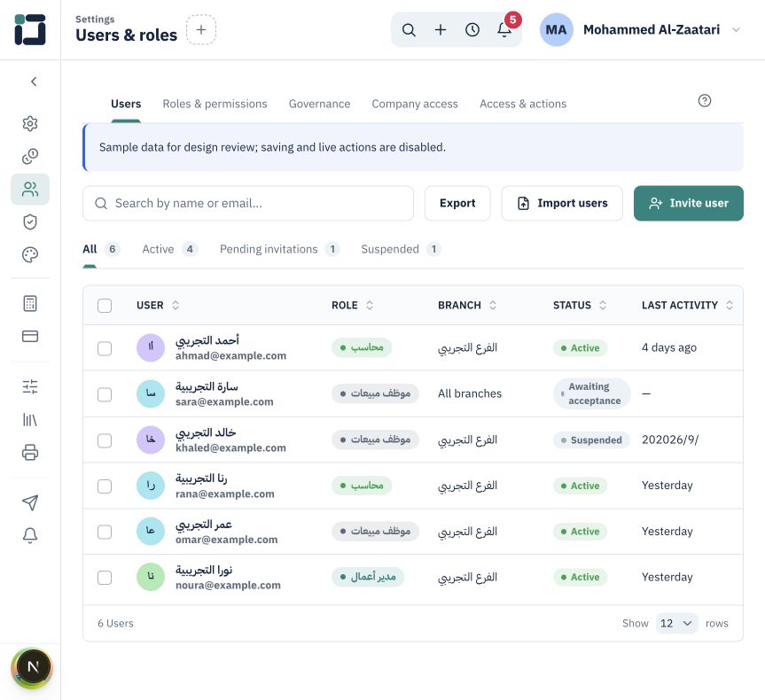Open the library books sidebar icon
This screenshot has height=700, width=765.
coord(30,419)
